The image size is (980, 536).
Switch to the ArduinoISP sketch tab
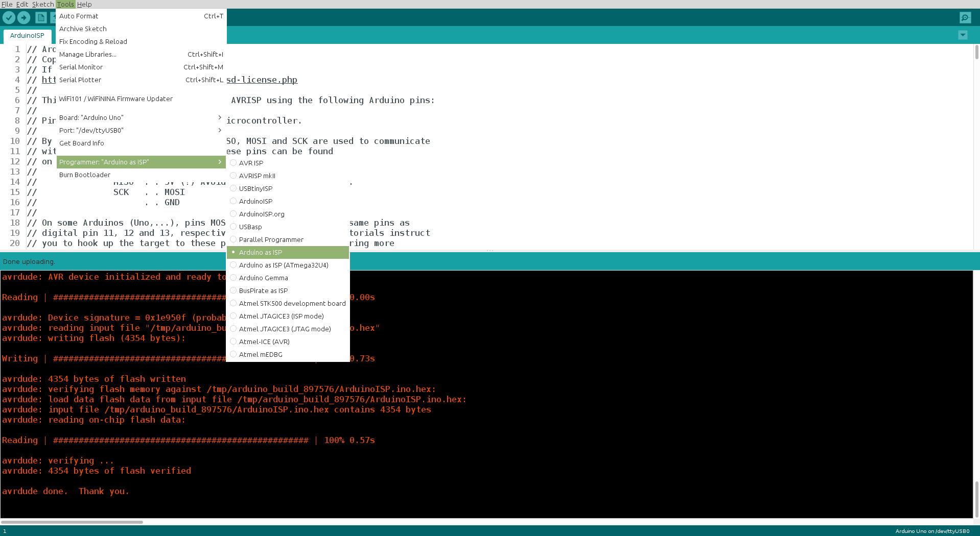pyautogui.click(x=27, y=36)
